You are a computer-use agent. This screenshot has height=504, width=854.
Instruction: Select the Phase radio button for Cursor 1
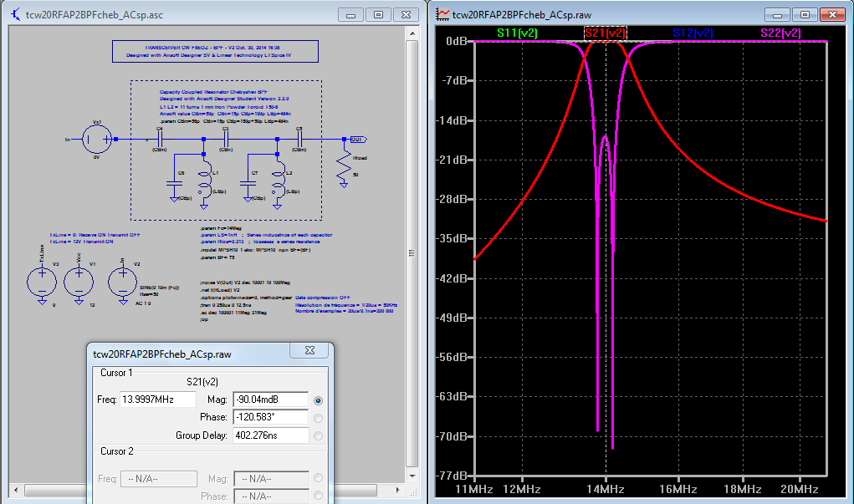(x=318, y=417)
